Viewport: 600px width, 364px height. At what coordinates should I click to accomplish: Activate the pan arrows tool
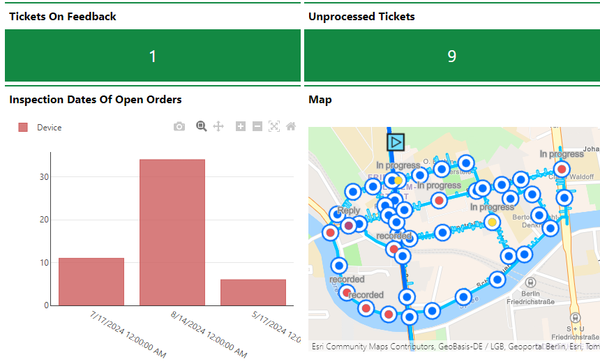tap(218, 126)
